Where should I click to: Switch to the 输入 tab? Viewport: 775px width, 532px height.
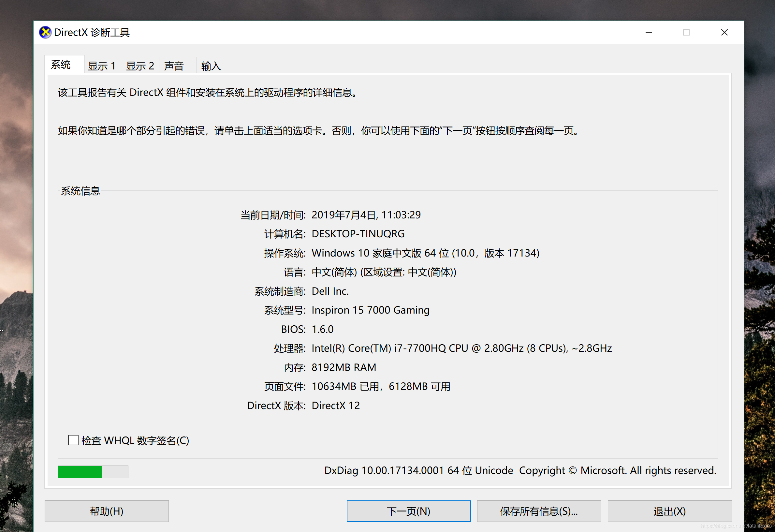(x=214, y=66)
